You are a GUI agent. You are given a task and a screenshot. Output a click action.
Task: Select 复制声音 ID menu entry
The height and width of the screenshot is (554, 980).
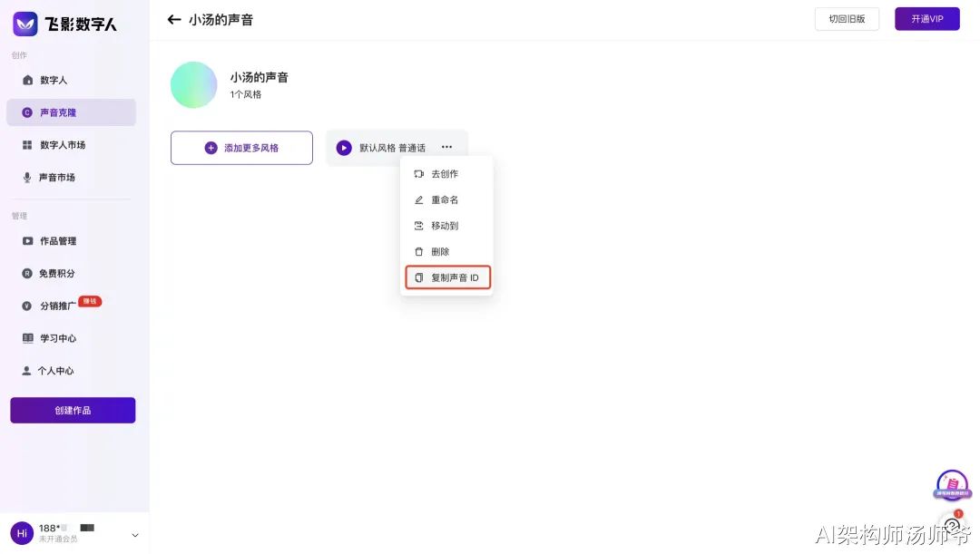coord(448,277)
